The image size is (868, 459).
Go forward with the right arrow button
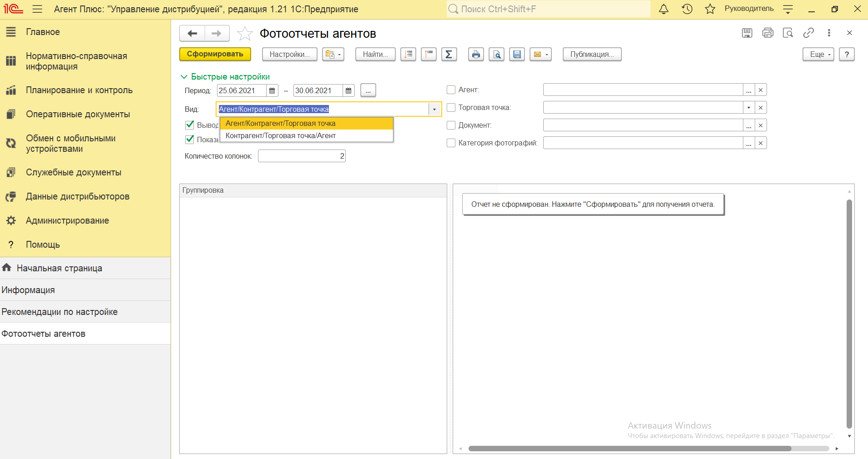point(217,33)
